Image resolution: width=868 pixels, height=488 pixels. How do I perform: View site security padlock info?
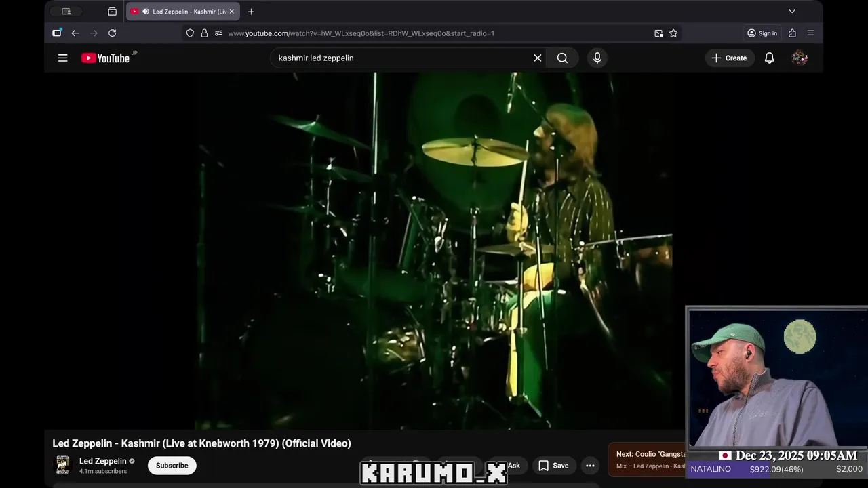(204, 33)
